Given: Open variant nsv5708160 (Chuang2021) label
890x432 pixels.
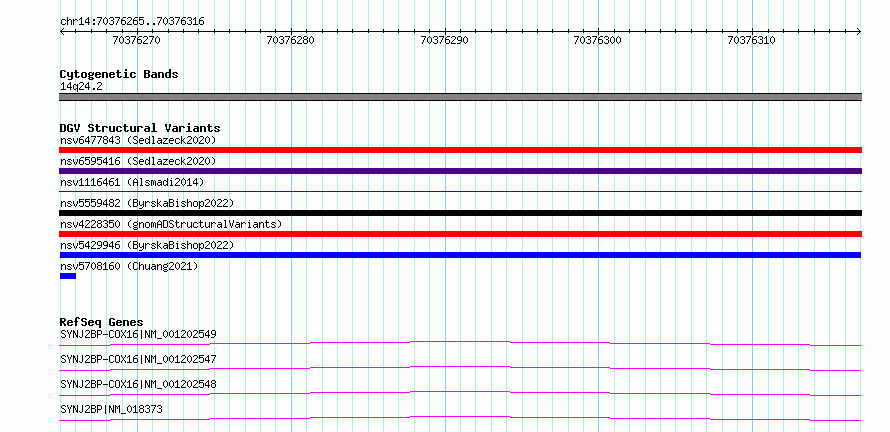Looking at the screenshot, I should tap(129, 266).
